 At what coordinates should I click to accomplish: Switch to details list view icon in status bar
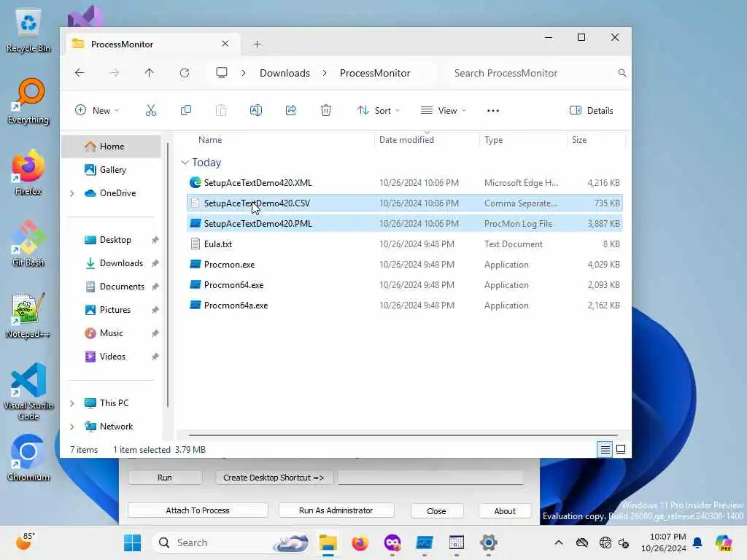coord(605,449)
